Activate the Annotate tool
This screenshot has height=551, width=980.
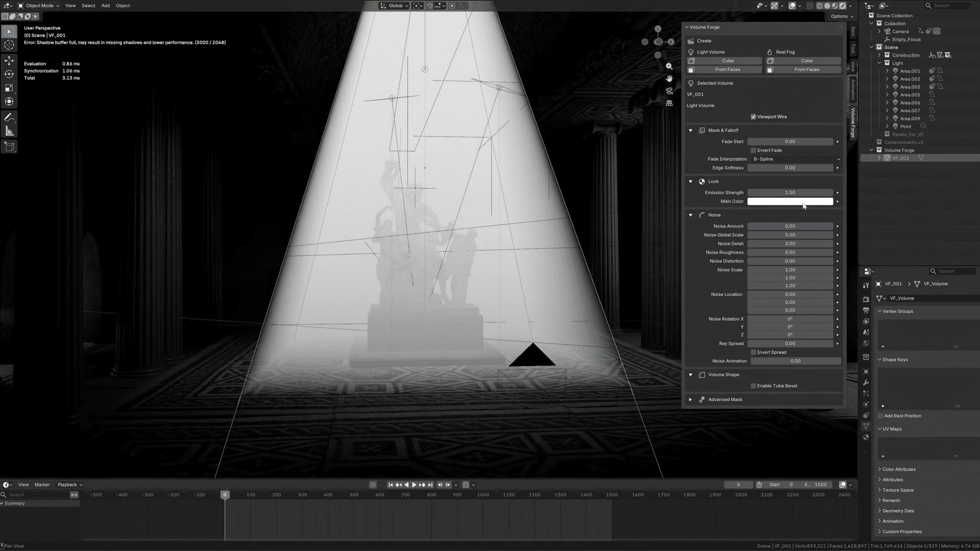(x=9, y=117)
